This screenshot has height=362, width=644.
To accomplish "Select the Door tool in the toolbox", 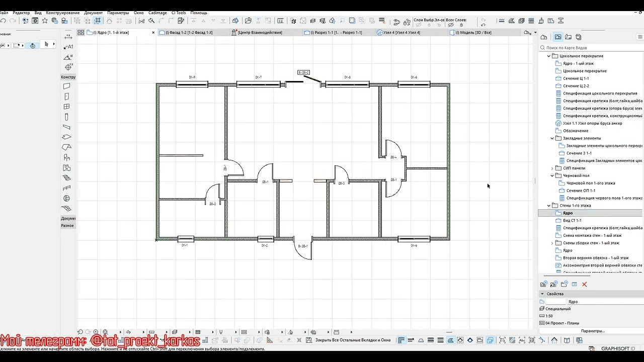I will click(x=67, y=97).
